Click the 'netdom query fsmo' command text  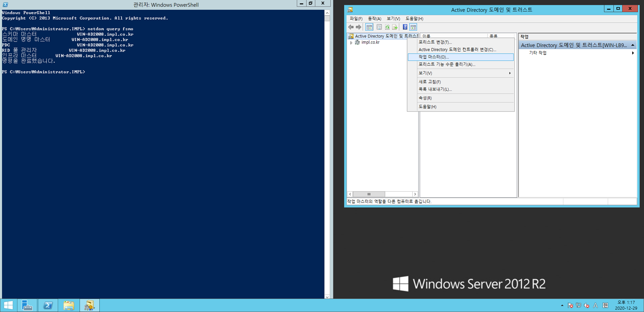(x=110, y=29)
